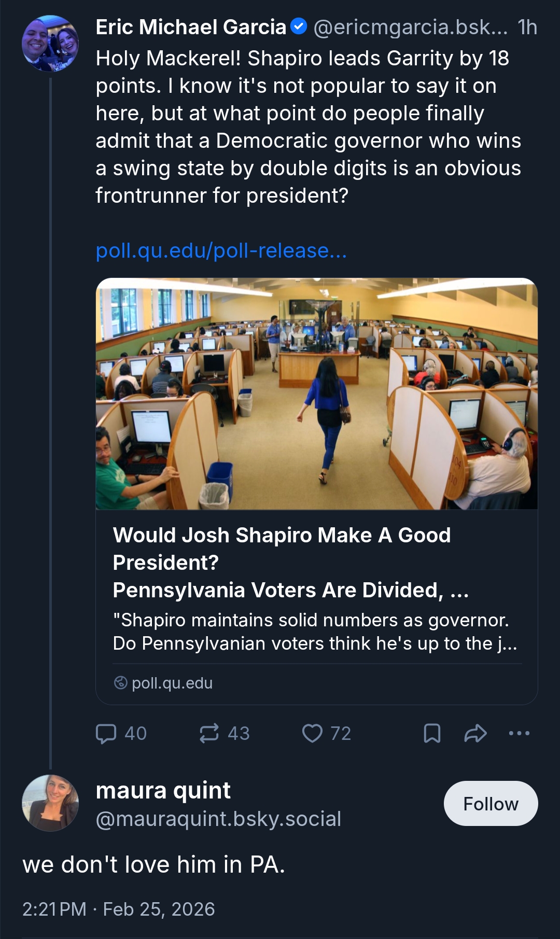Click the reply comment icon
The height and width of the screenshot is (939, 560).
tap(106, 734)
